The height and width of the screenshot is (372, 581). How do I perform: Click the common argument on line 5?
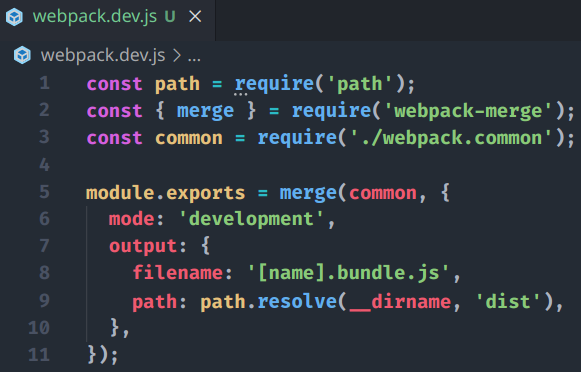pos(383,193)
